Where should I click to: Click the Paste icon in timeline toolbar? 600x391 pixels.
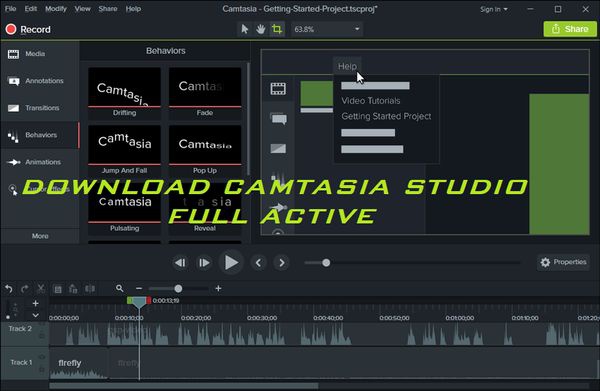click(x=73, y=289)
